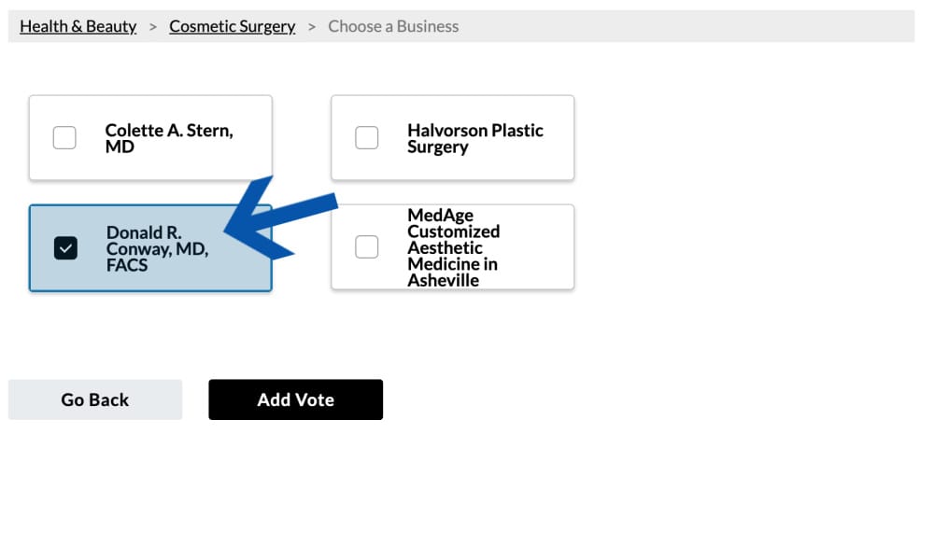Click the checkmark icon in the selected card
Image resolution: width=934 pixels, height=560 pixels.
[65, 248]
